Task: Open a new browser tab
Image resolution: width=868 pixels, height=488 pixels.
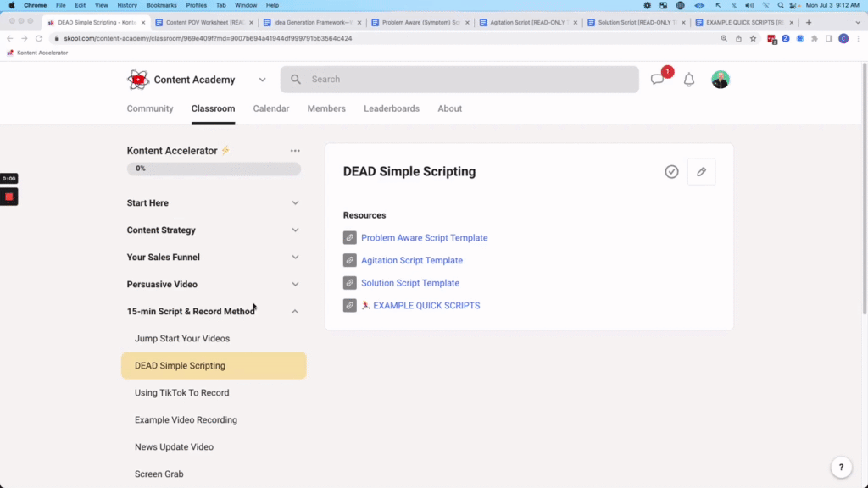Action: pos(809,23)
